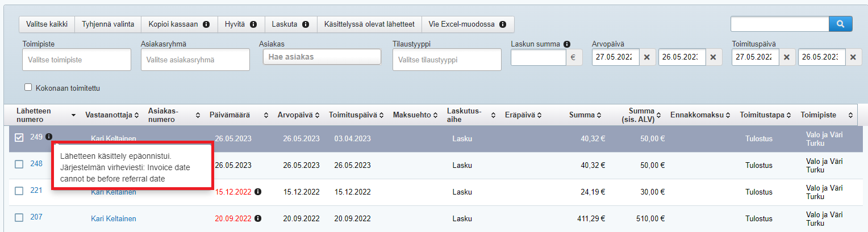Uncheck the checkbox for shipment 249
The height and width of the screenshot is (232, 868).
tap(19, 137)
